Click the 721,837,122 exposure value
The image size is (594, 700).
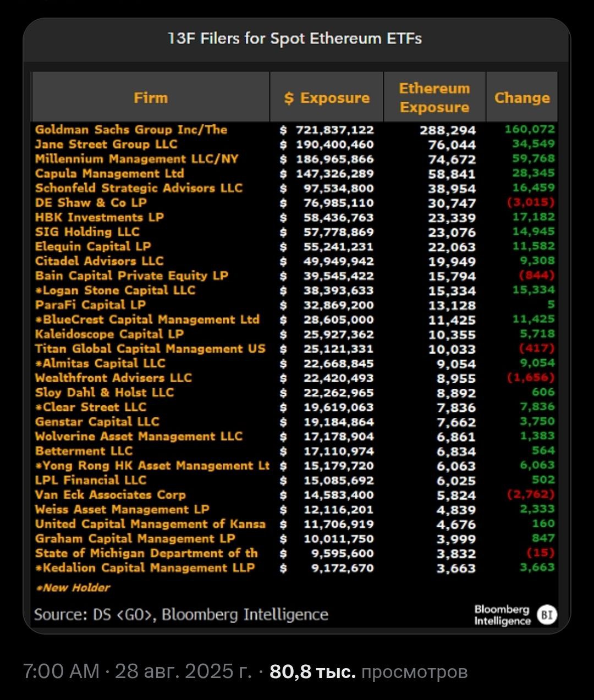coord(335,130)
